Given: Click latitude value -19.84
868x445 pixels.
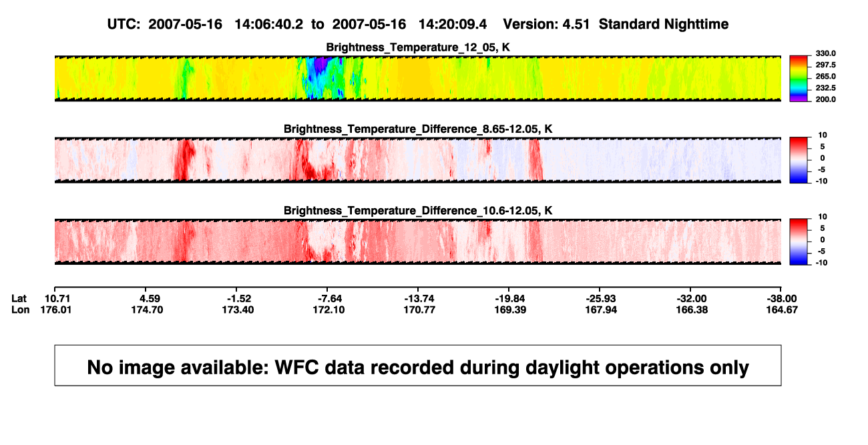Looking at the screenshot, I should [x=511, y=298].
